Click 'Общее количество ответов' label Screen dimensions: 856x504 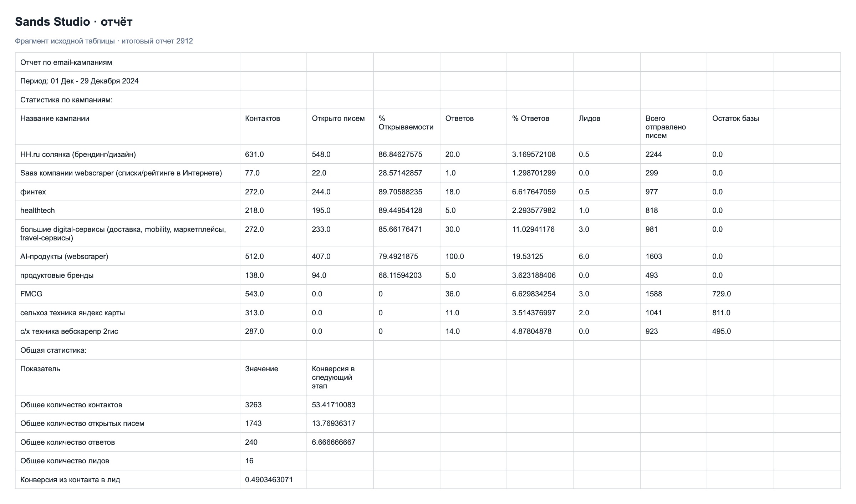point(67,442)
